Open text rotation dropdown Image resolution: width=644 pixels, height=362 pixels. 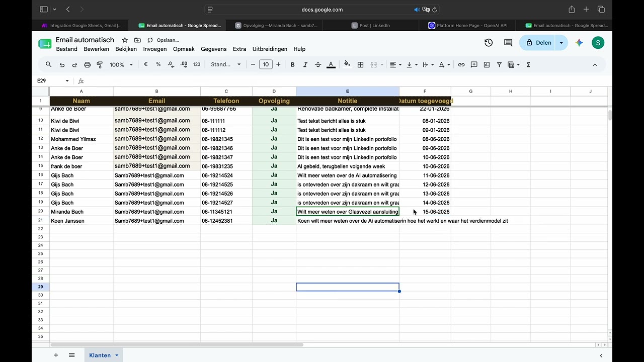tap(444, 64)
